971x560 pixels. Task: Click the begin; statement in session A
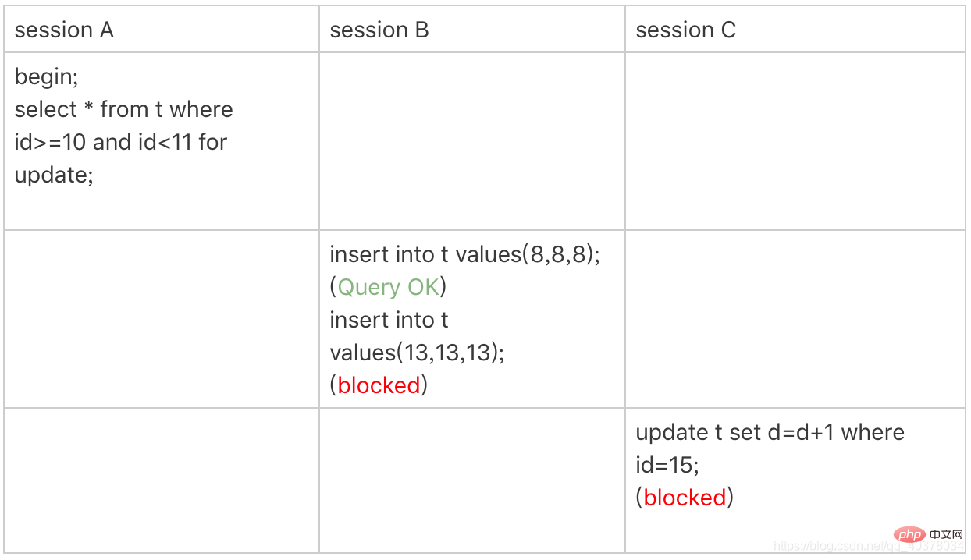tap(47, 76)
